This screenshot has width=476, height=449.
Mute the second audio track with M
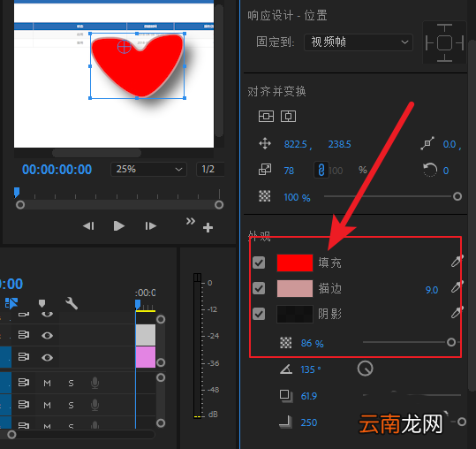pyautogui.click(x=47, y=405)
